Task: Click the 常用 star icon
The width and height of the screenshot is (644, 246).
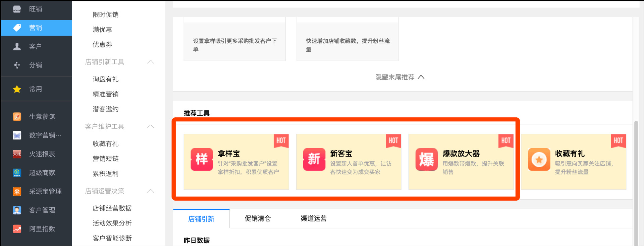Action: (x=17, y=89)
